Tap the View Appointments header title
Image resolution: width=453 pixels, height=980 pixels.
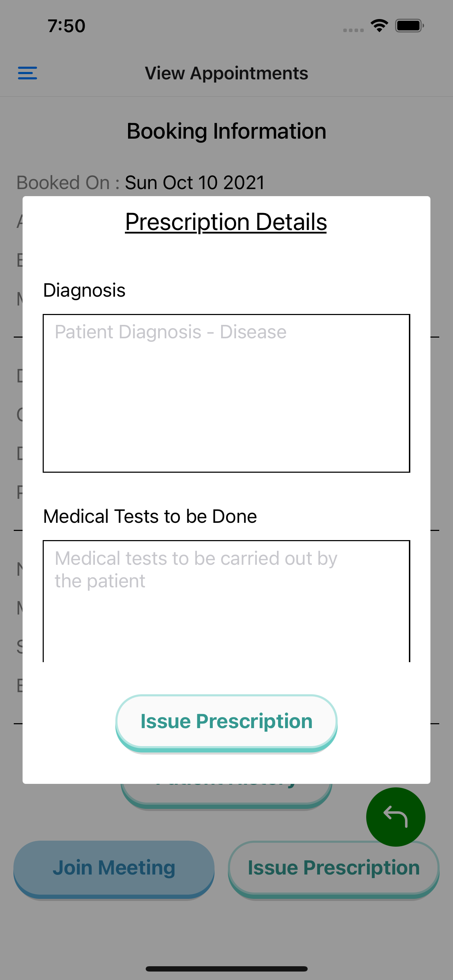coord(226,73)
